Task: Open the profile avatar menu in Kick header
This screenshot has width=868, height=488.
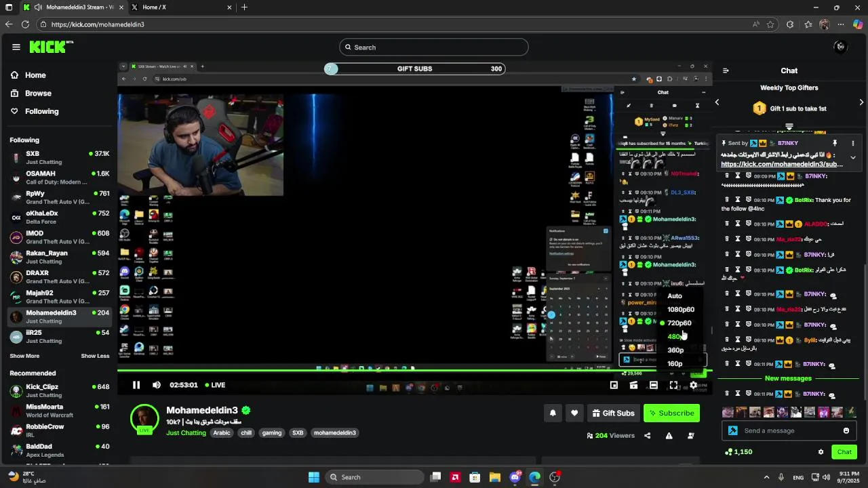Action: pos(840,47)
